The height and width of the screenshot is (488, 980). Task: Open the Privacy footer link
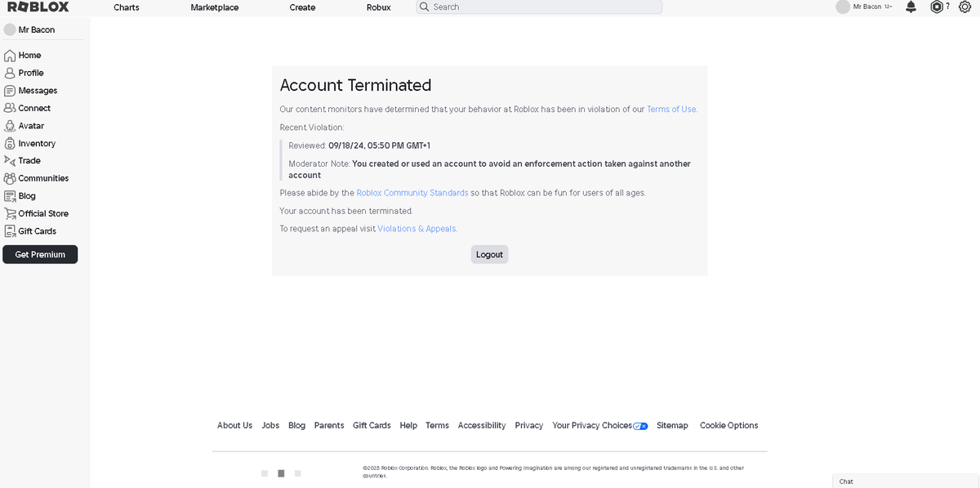529,426
